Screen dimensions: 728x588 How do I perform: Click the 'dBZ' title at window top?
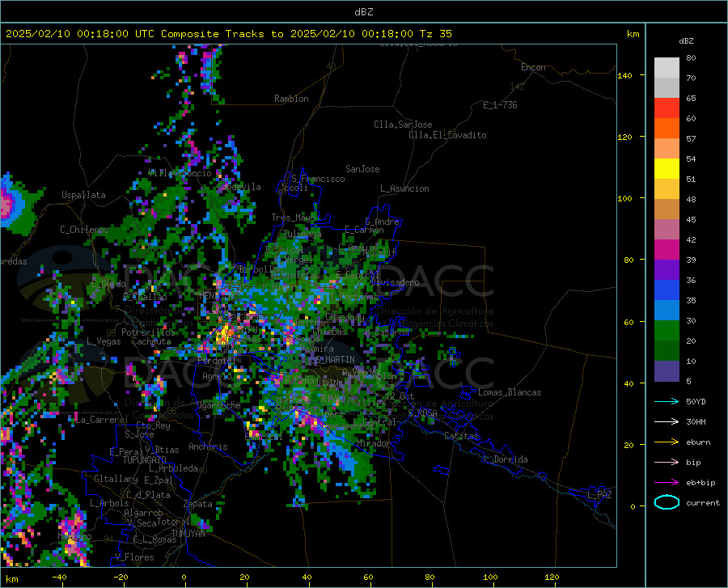pyautogui.click(x=363, y=12)
